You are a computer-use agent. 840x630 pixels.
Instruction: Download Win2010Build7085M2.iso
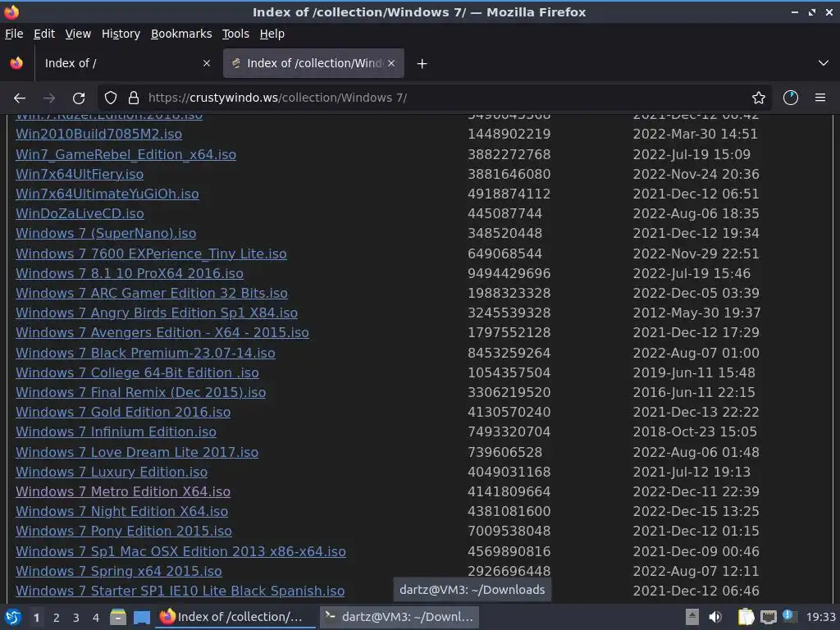click(98, 135)
